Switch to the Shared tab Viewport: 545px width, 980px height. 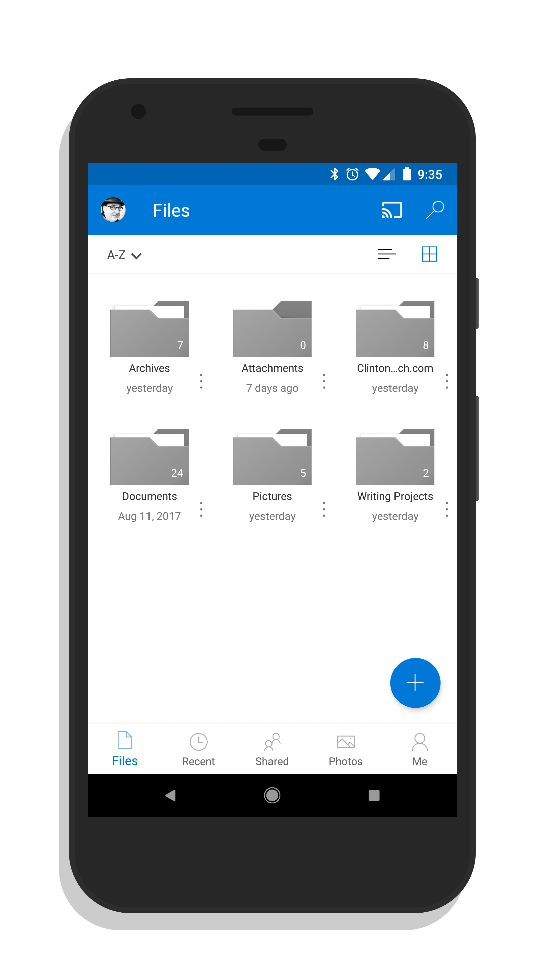(x=272, y=750)
